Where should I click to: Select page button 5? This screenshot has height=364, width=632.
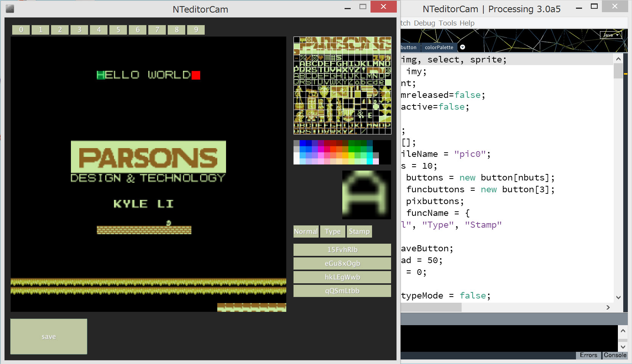(x=118, y=30)
